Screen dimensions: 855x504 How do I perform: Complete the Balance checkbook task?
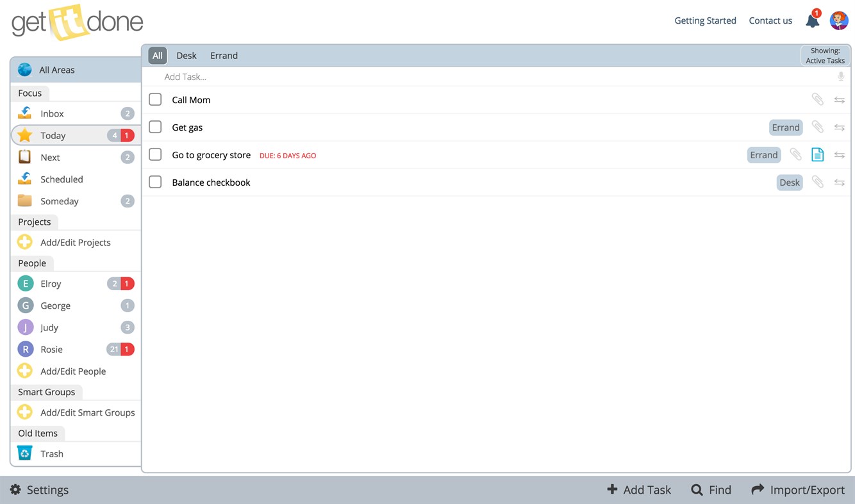coord(154,182)
